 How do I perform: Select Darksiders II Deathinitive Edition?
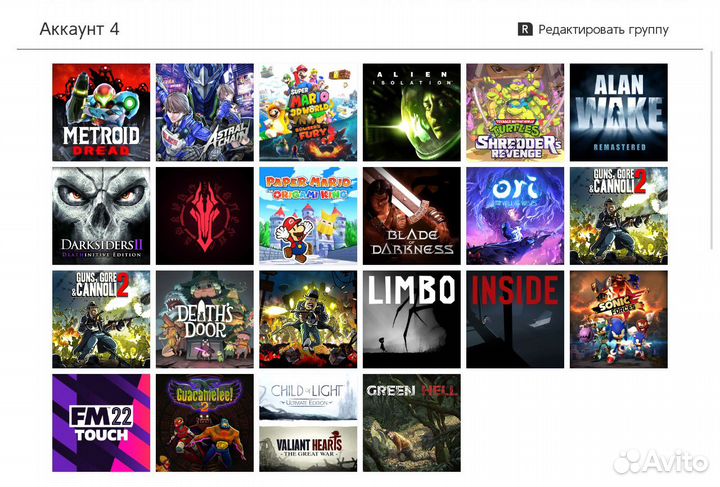pos(101,216)
